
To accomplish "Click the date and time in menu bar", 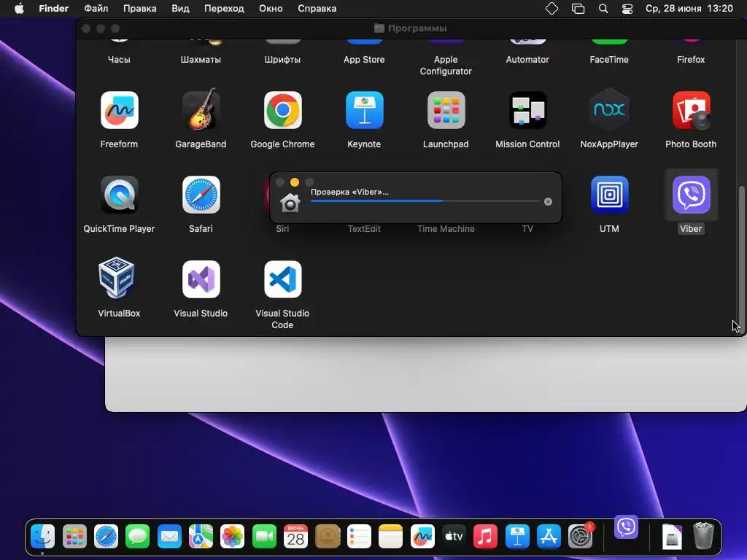I will click(x=689, y=9).
